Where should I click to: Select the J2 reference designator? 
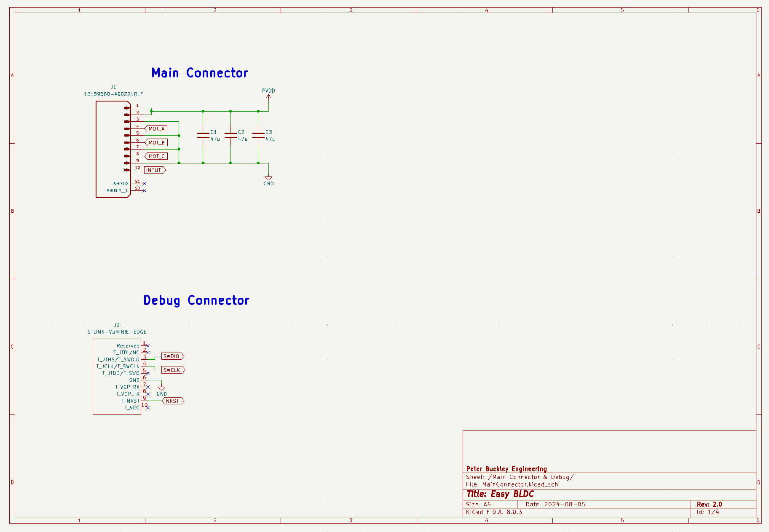coord(117,325)
